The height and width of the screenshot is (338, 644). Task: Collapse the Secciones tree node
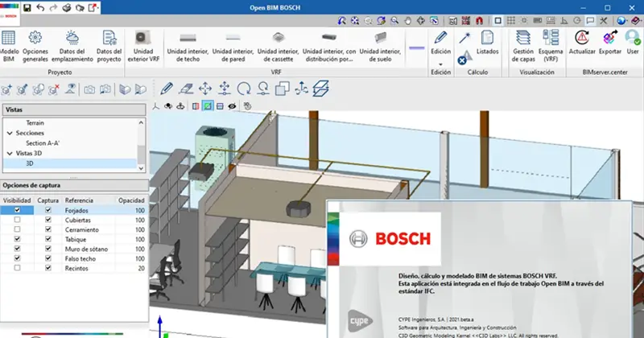point(10,133)
